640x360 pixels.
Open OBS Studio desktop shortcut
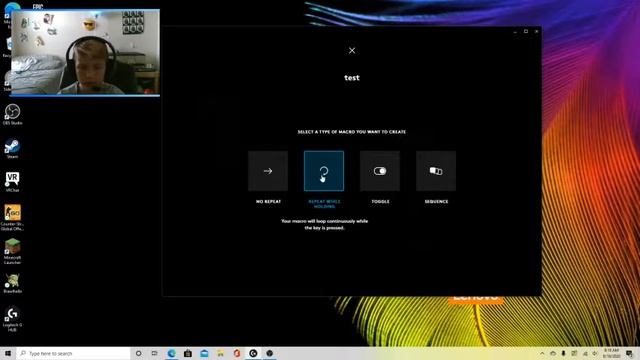click(x=12, y=114)
